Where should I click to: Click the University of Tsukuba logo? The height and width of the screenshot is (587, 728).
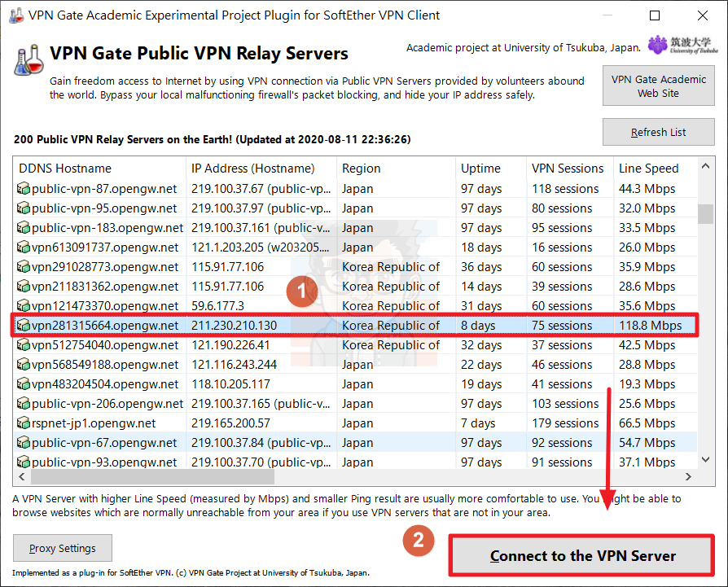683,46
